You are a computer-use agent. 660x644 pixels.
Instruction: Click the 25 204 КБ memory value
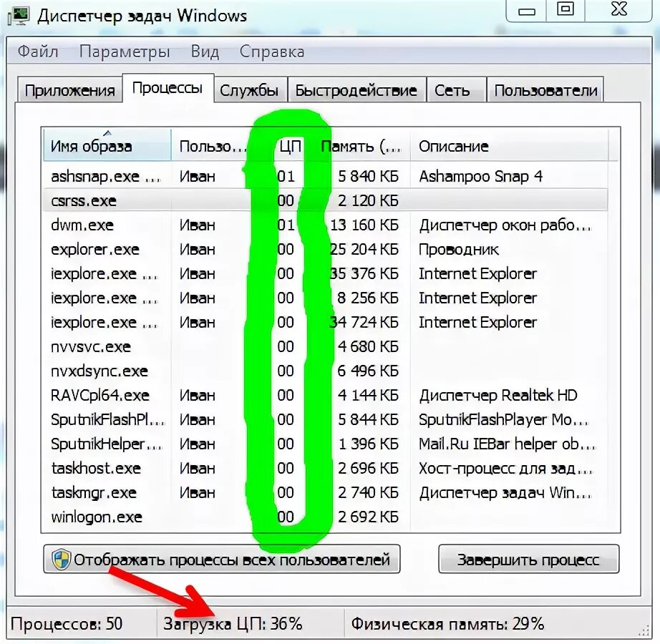pos(364,250)
